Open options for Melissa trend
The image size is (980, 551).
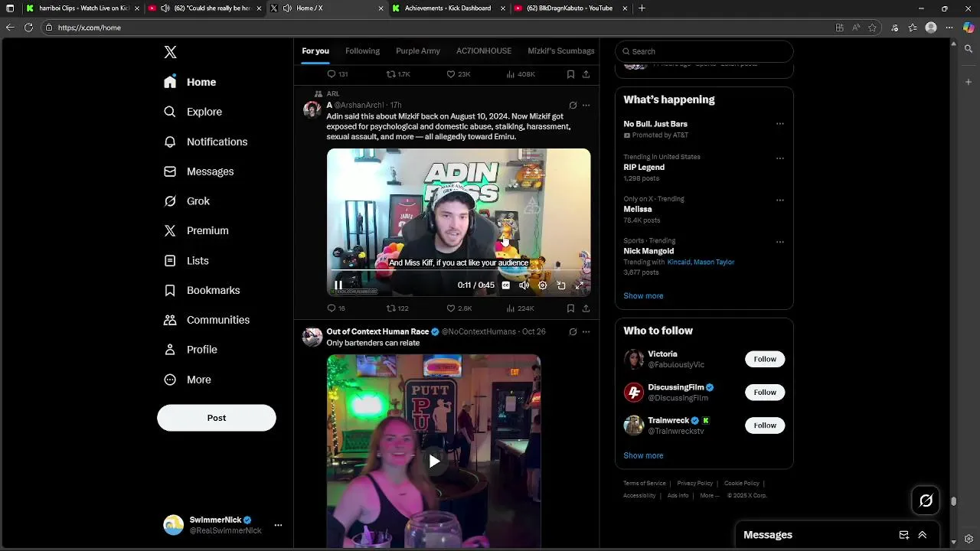click(779, 201)
